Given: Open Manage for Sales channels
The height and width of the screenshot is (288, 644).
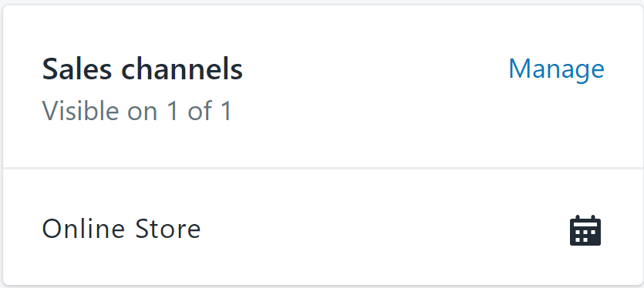Looking at the screenshot, I should pyautogui.click(x=556, y=69).
